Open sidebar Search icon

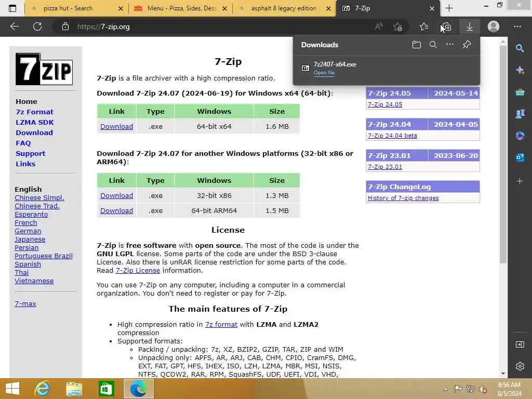click(520, 48)
